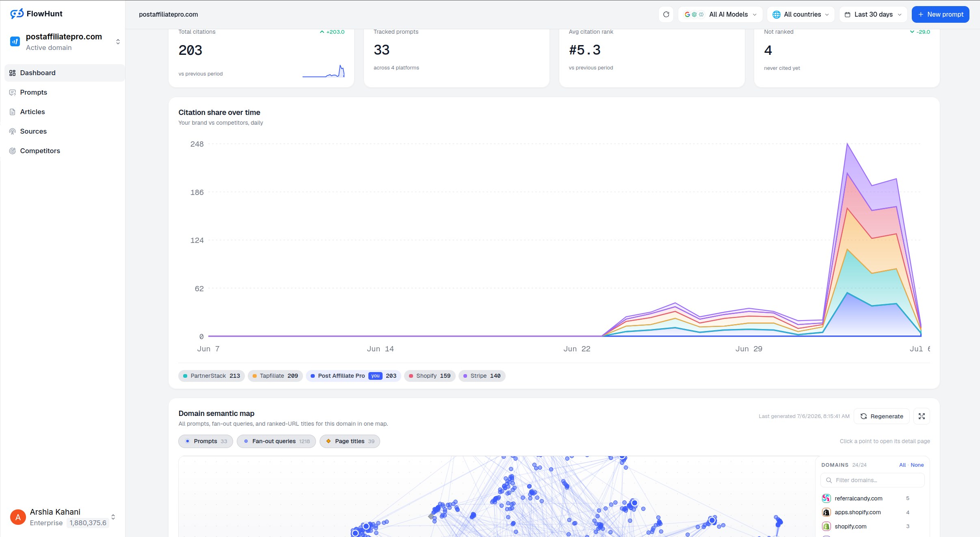980x537 pixels.
Task: Click the refresh icon in top bar
Action: pos(666,14)
